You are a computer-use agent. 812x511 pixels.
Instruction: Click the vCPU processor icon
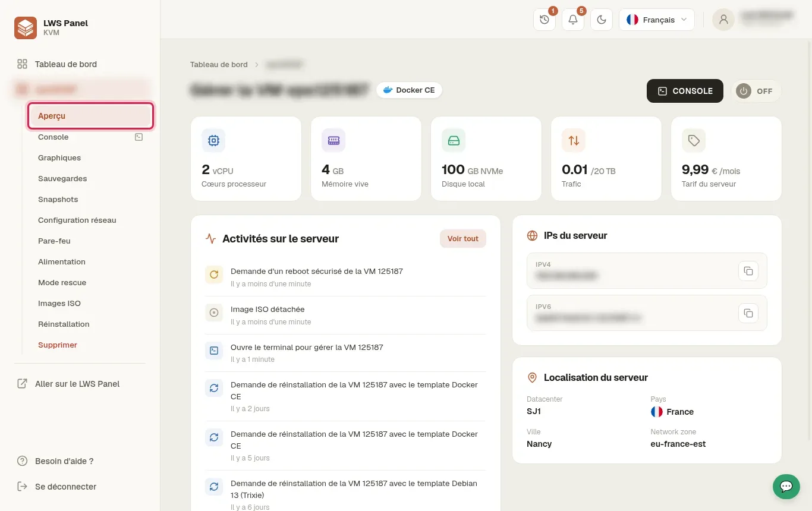pyautogui.click(x=213, y=140)
